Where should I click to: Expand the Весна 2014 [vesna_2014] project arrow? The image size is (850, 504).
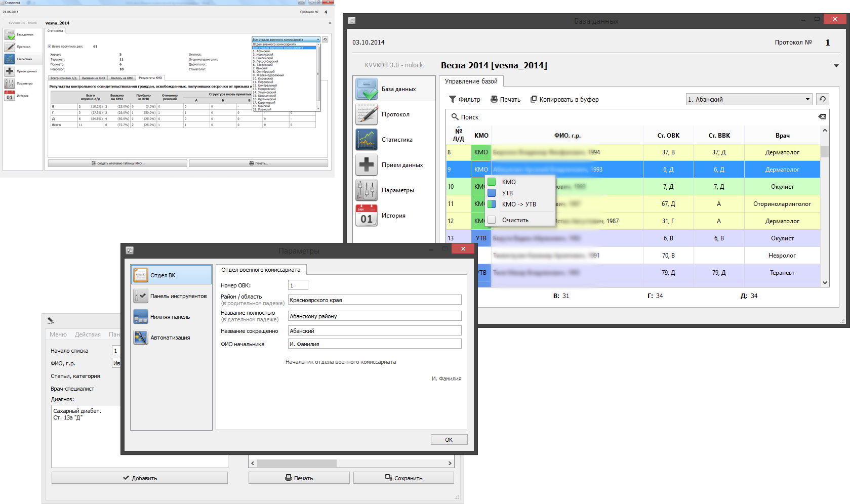pos(836,66)
